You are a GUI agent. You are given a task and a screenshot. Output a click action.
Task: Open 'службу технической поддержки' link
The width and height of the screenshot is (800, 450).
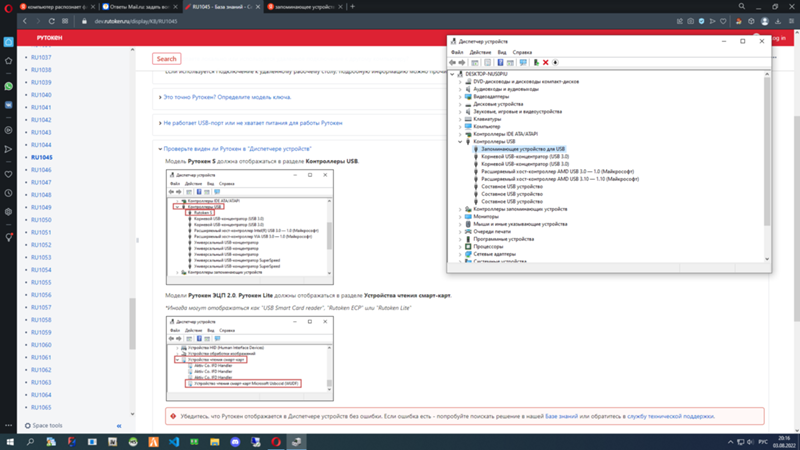(x=670, y=416)
